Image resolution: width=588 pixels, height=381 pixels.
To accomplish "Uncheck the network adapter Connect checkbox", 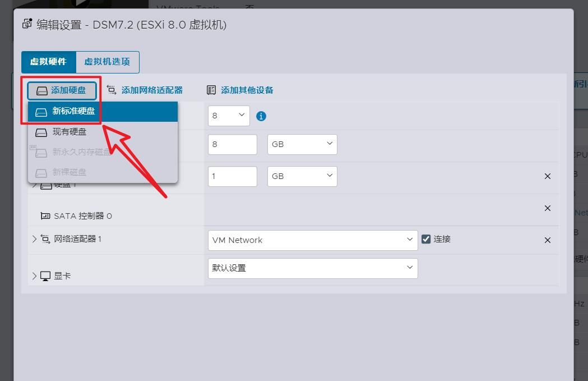I will click(426, 239).
